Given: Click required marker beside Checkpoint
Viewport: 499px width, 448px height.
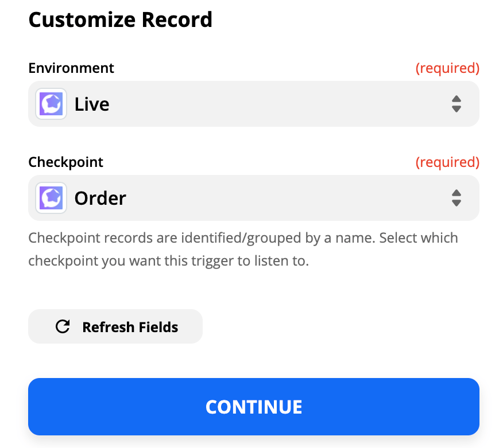Looking at the screenshot, I should (x=447, y=162).
